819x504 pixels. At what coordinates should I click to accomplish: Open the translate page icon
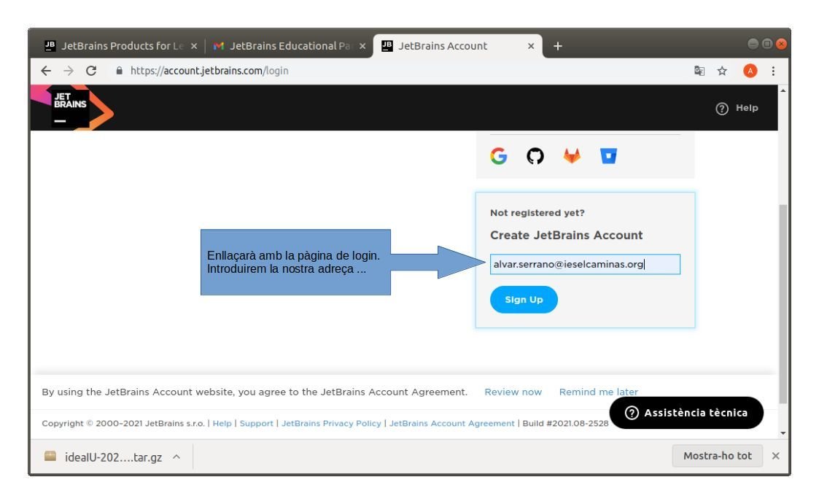[x=699, y=71]
